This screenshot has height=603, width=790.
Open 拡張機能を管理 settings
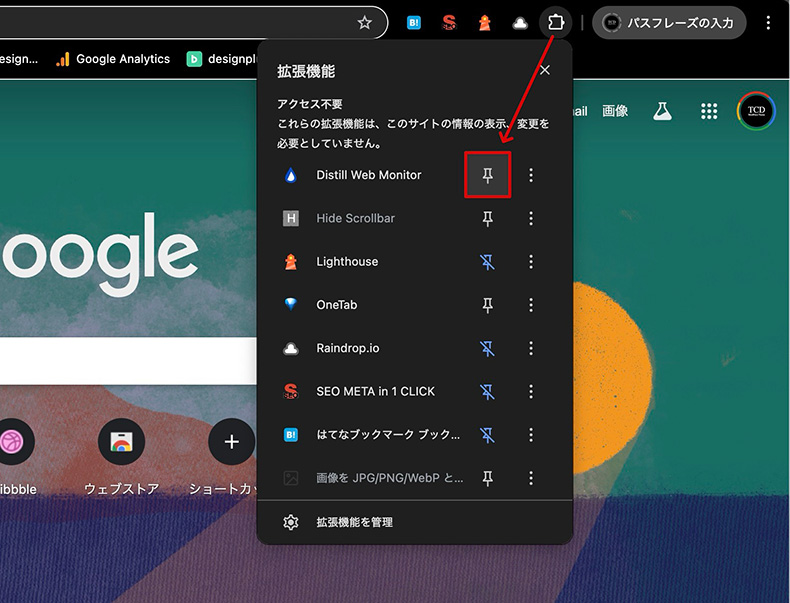pyautogui.click(x=354, y=522)
